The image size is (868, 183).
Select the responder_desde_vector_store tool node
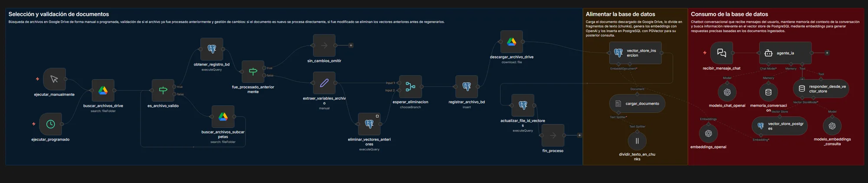tap(821, 88)
